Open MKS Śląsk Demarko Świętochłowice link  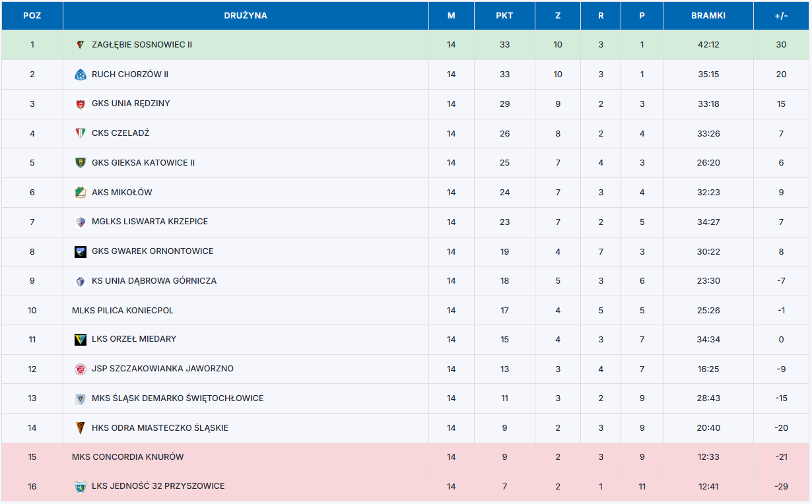coord(178,398)
